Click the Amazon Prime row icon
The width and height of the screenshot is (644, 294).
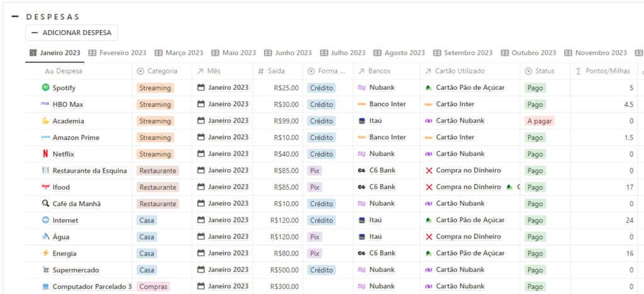click(x=45, y=138)
